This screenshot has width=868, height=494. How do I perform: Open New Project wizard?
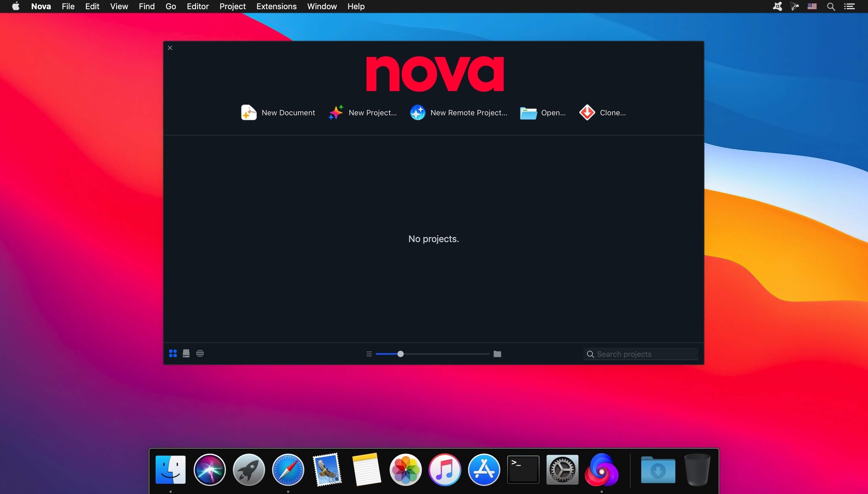[x=363, y=112]
